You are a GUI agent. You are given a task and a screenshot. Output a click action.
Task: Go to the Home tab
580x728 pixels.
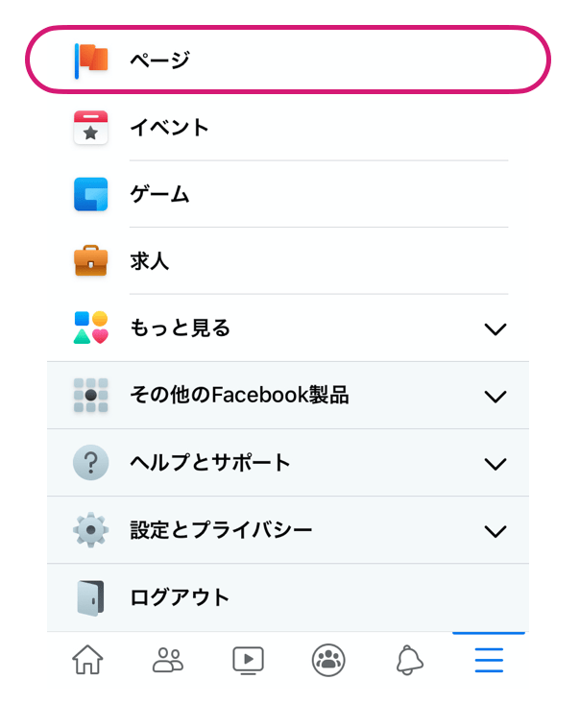coord(87,660)
